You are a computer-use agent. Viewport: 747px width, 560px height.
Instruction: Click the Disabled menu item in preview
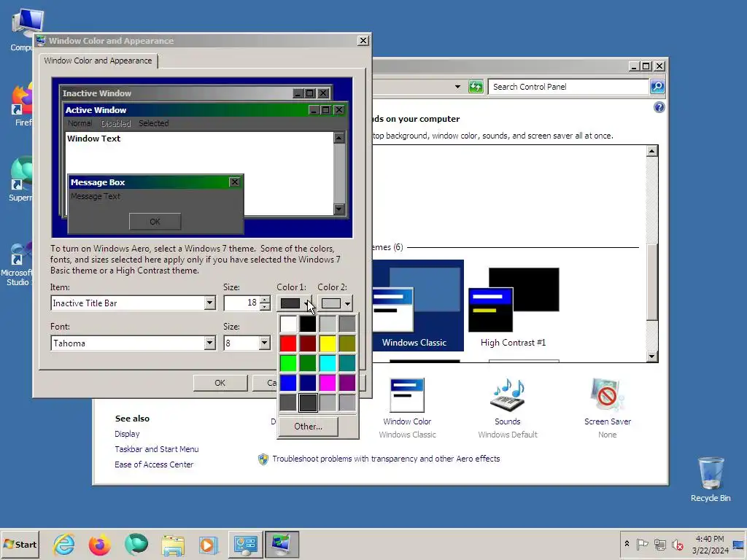pyautogui.click(x=116, y=123)
